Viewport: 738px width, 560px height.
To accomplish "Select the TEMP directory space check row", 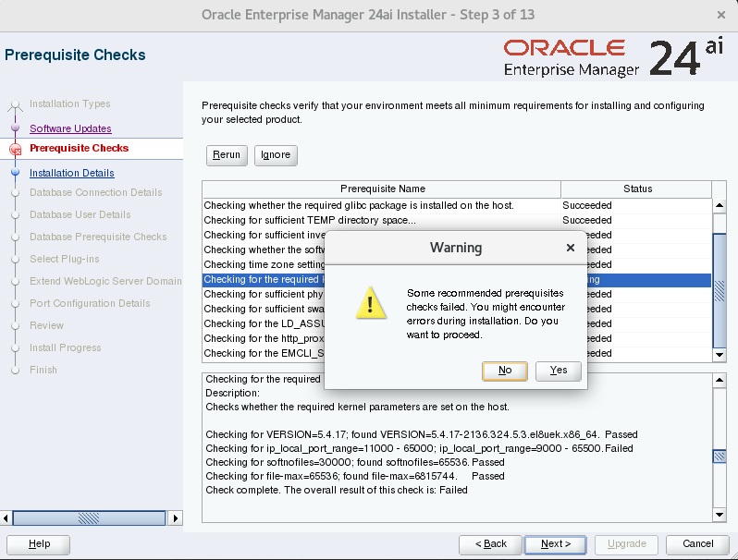I will pos(457,220).
